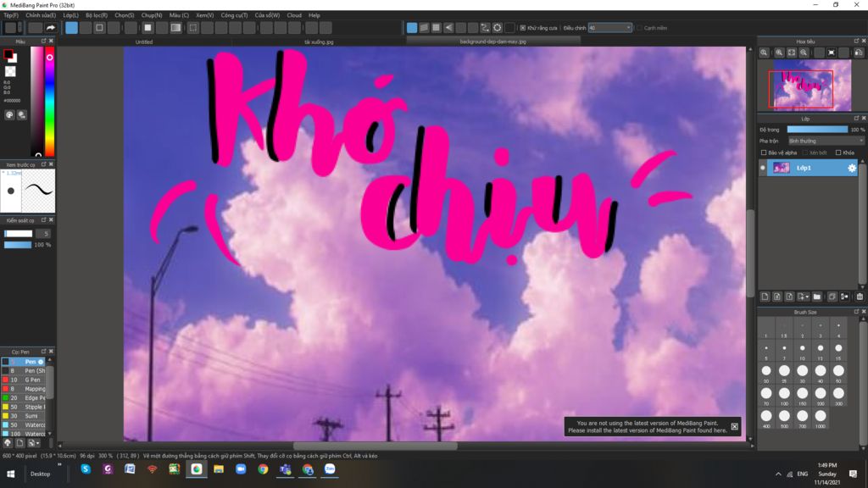Zoom in on the navigator panel
868x488 pixels.
pos(779,53)
